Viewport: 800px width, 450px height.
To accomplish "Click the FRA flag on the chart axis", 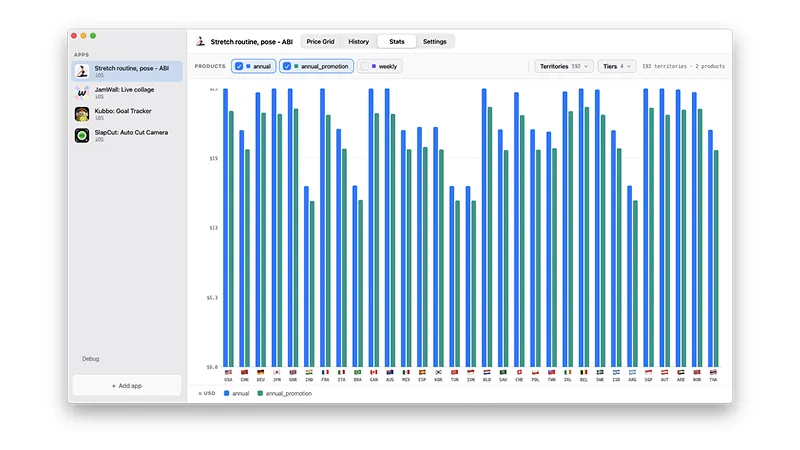I will pos(325,372).
